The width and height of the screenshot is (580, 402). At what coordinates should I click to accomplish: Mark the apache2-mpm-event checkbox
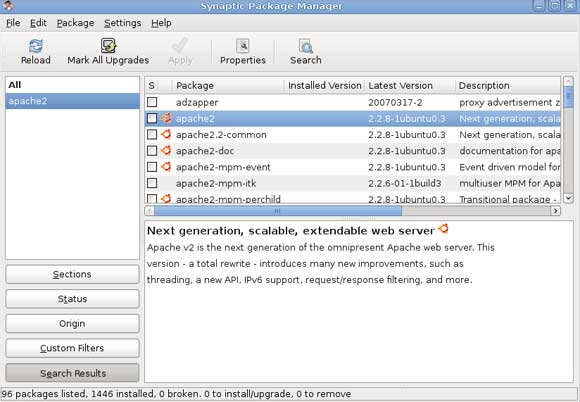[152, 167]
